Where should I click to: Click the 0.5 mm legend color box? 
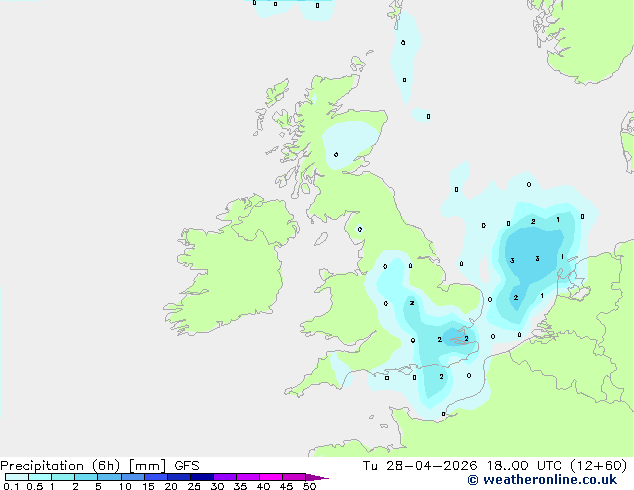click(40, 477)
